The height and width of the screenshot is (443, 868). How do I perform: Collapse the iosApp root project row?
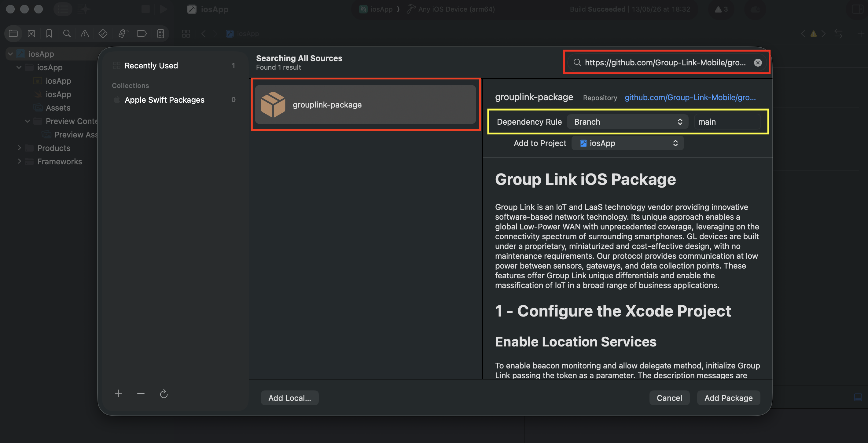[10, 54]
